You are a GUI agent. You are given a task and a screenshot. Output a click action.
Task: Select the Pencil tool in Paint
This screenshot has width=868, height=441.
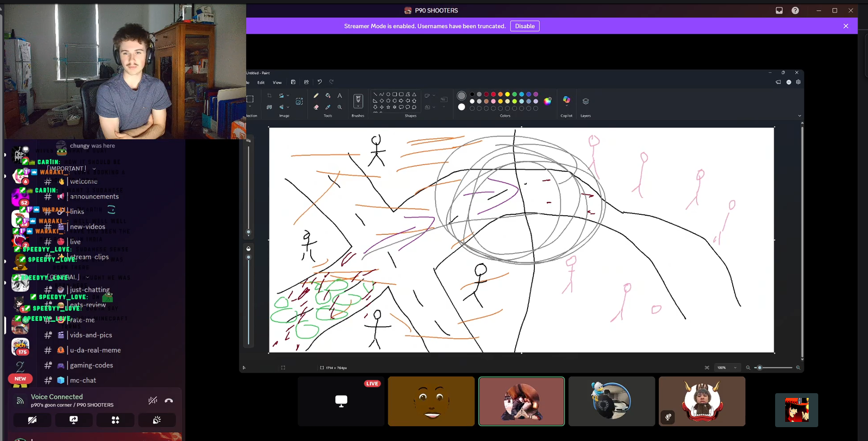(316, 96)
